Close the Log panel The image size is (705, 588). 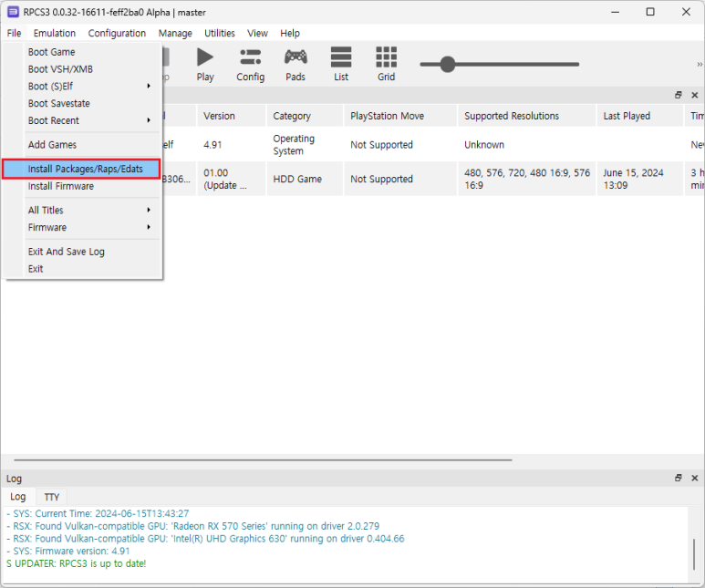(695, 478)
